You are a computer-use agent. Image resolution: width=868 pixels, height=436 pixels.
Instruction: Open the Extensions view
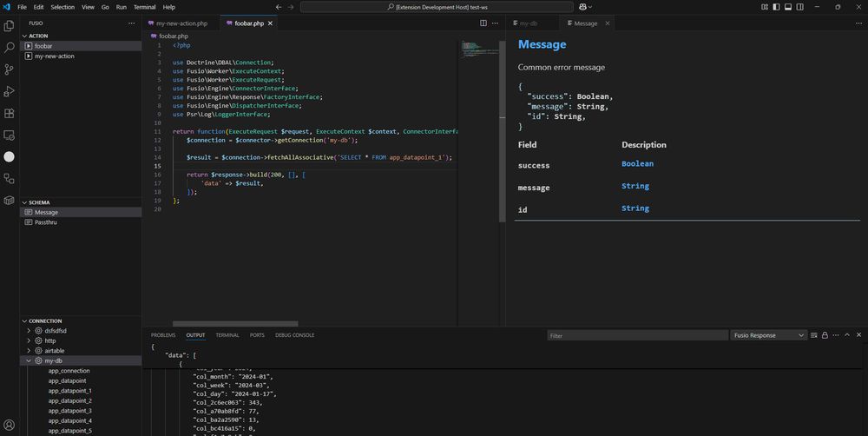9,113
